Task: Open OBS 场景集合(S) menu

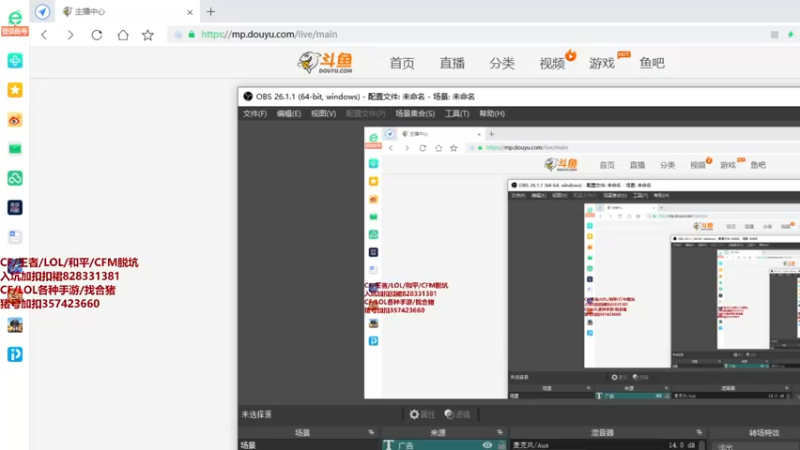Action: pos(415,114)
